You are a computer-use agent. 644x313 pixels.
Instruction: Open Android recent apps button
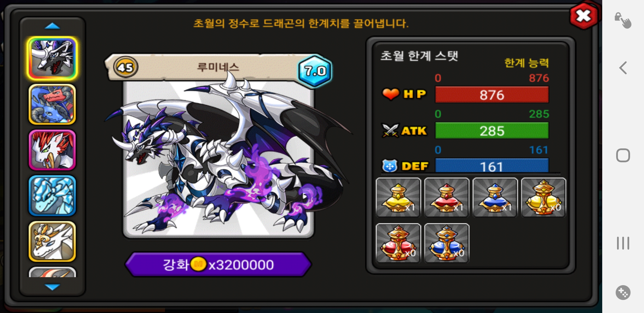[623, 243]
